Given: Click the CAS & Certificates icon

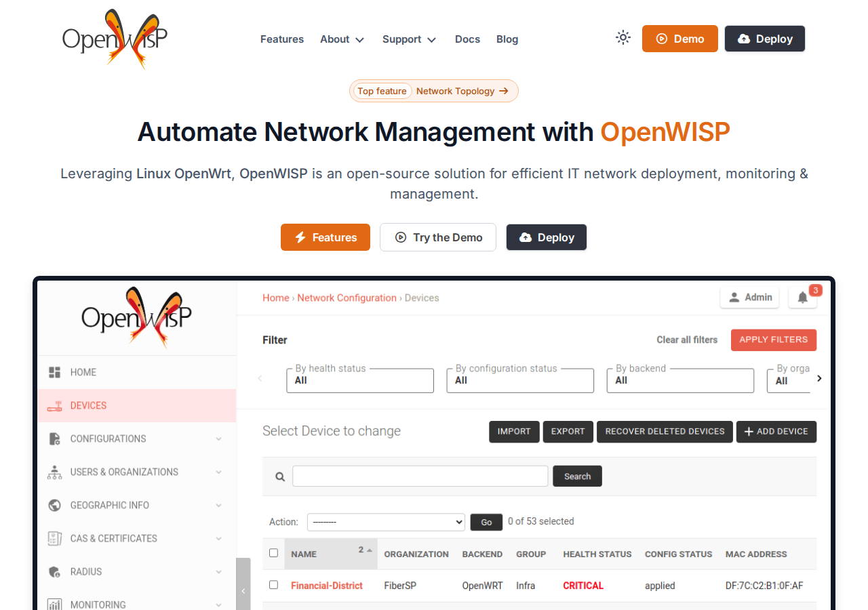Looking at the screenshot, I should 55,538.
